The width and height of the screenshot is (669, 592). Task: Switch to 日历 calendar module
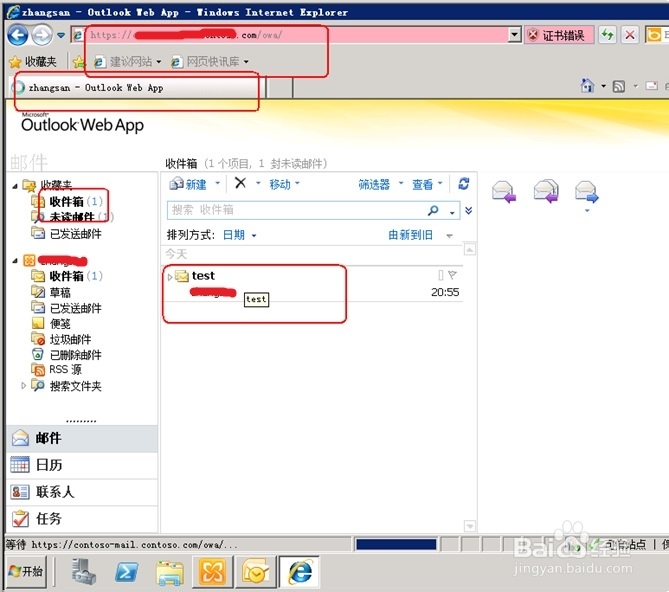point(82,465)
